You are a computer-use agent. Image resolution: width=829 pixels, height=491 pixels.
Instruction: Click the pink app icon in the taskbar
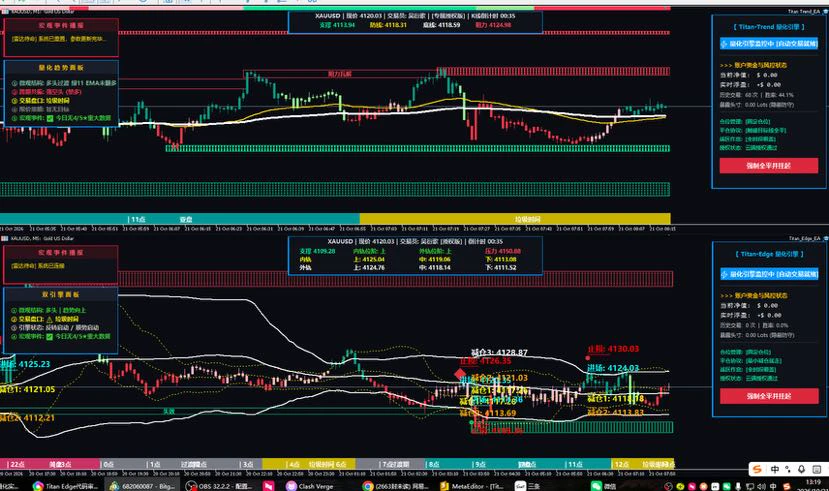tap(269, 486)
